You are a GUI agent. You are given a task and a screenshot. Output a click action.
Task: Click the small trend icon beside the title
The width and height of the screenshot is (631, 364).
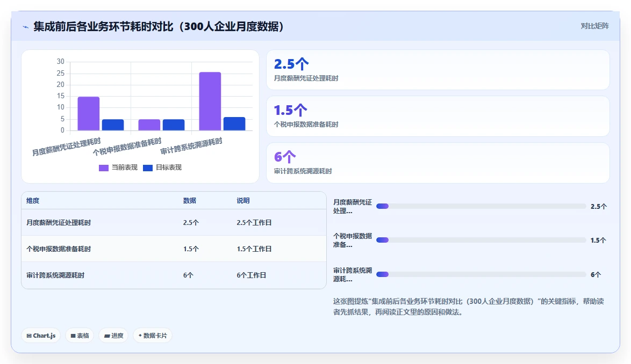click(25, 27)
